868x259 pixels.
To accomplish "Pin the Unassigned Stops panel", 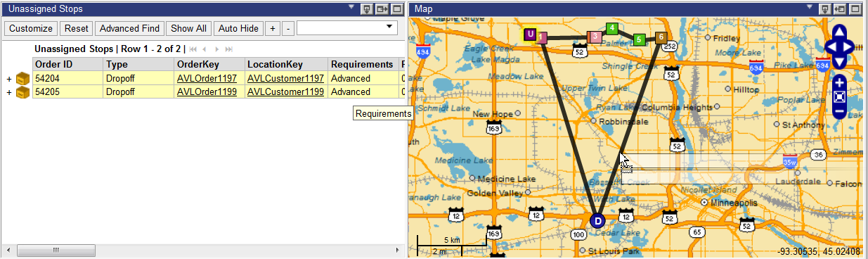I will point(367,9).
